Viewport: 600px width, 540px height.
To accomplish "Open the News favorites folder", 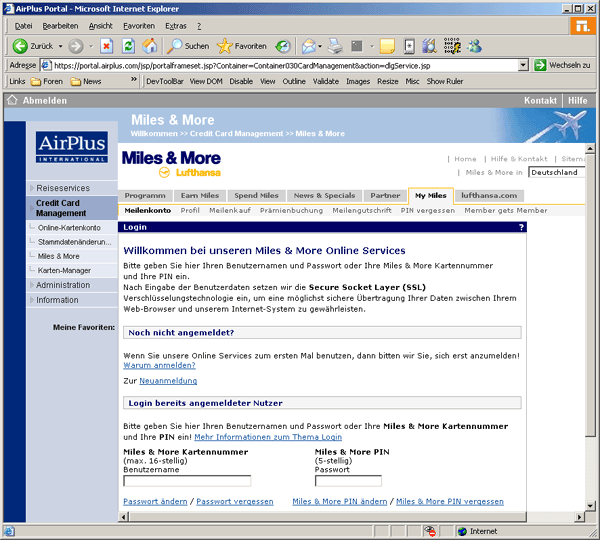I will point(86,82).
